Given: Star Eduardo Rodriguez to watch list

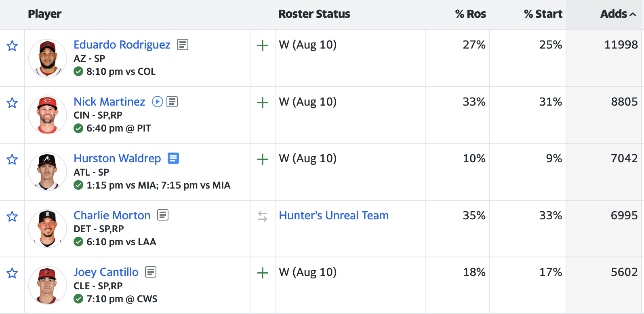Looking at the screenshot, I should (12, 46).
